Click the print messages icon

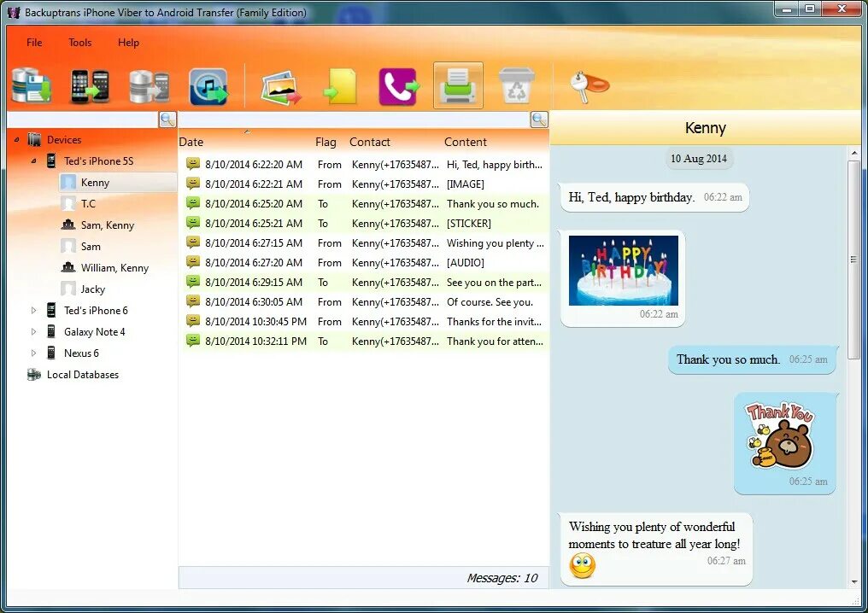click(x=458, y=85)
